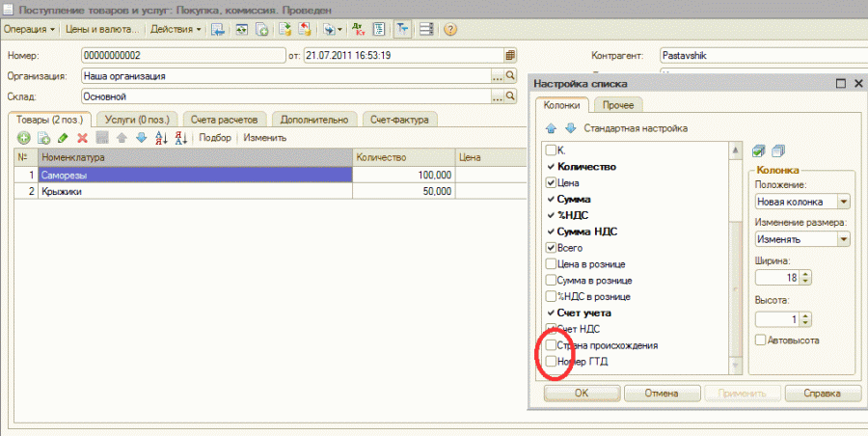
Task: Move row down in goods table toolbar
Action: tap(141, 138)
